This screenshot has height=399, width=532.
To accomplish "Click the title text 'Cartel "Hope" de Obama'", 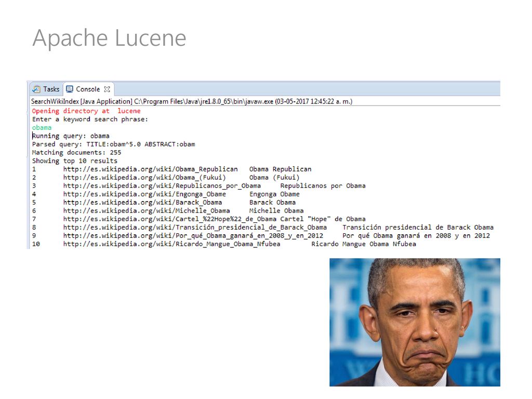I will coord(323,219).
